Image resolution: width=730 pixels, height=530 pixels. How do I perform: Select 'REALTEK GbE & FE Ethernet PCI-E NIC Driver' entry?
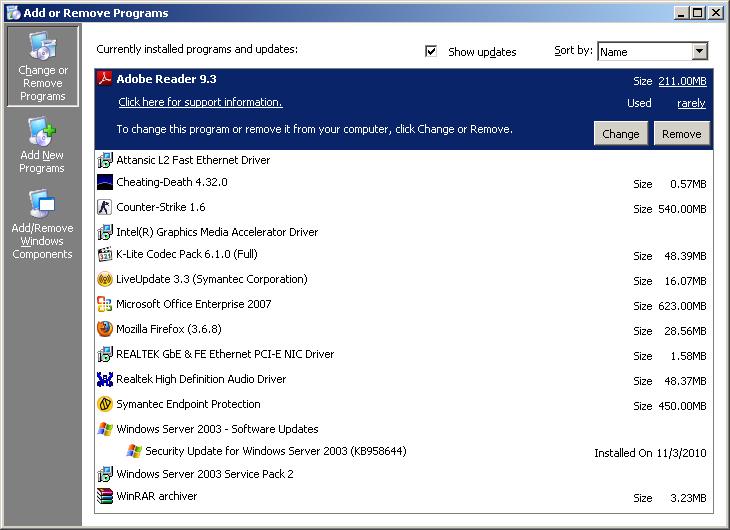[404, 354]
